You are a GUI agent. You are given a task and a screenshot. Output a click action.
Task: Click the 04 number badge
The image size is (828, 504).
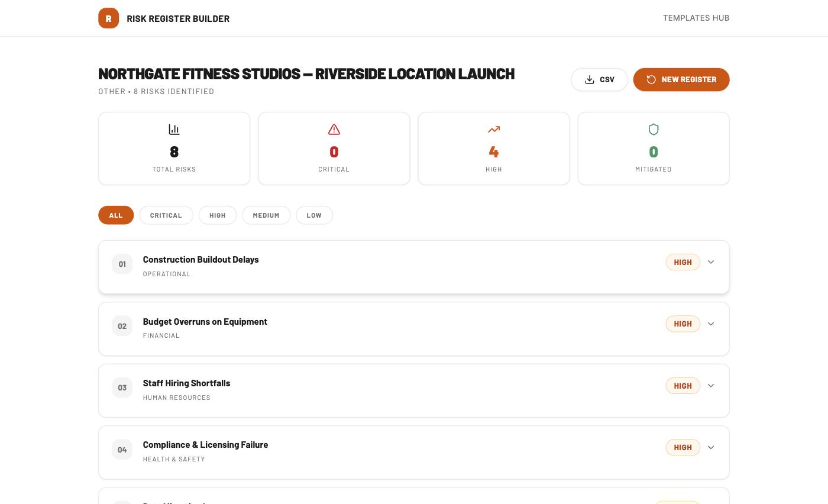pyautogui.click(x=122, y=450)
